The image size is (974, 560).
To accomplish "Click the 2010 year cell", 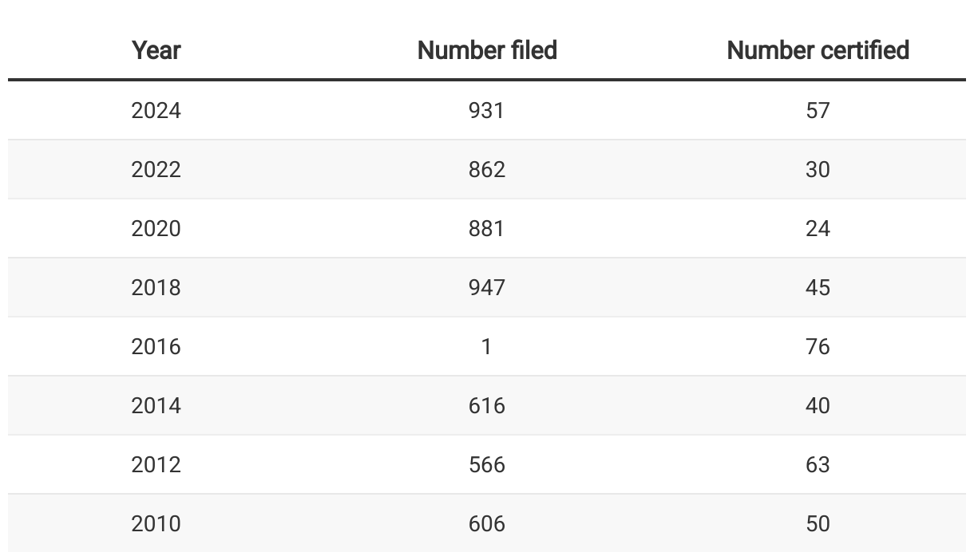I will [156, 523].
